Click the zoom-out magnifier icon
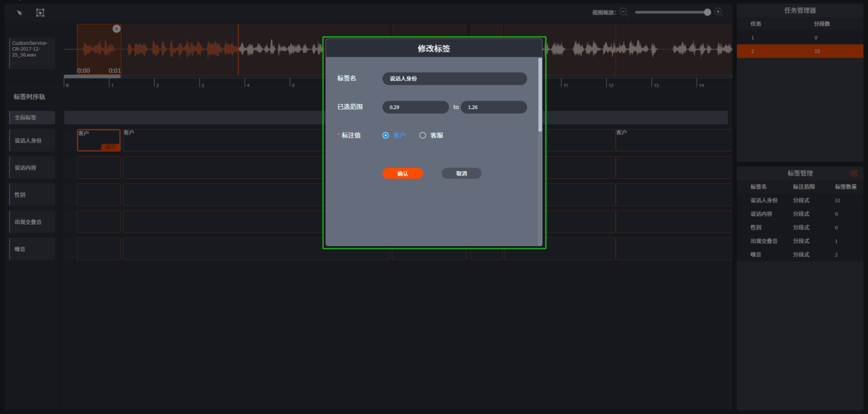Image resolution: width=868 pixels, height=414 pixels. (624, 11)
